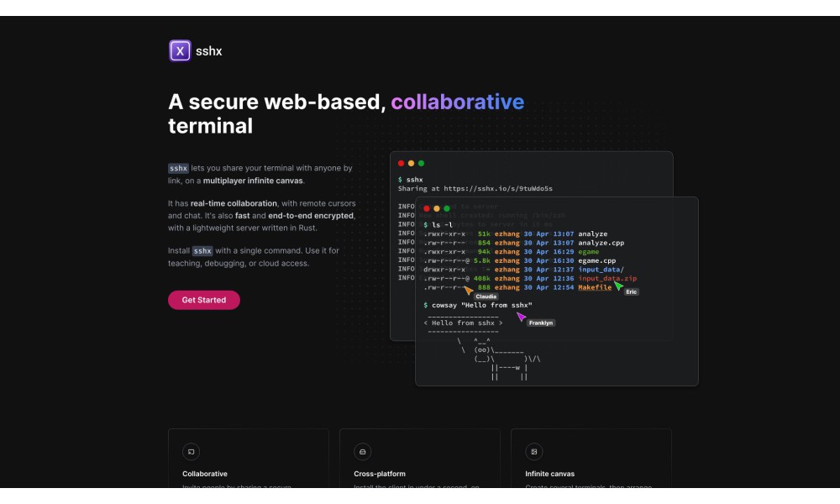Click the Makefile filename in the listing
840x504 pixels.
[x=595, y=287]
